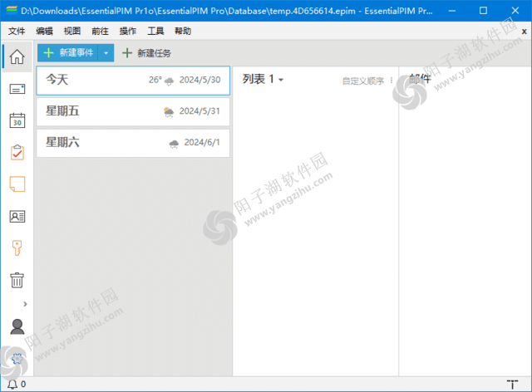Open the 新建事件 dropdown arrow
Screen dimensions: 532x392
coord(106,53)
